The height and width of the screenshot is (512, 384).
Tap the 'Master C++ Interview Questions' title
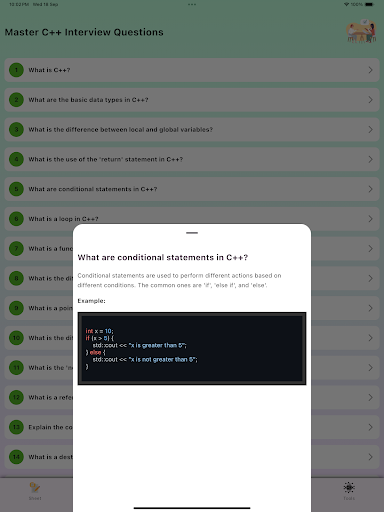coord(84,32)
